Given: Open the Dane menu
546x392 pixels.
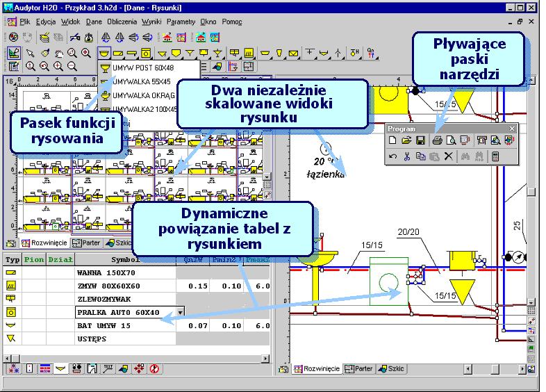Looking at the screenshot, I should [94, 22].
